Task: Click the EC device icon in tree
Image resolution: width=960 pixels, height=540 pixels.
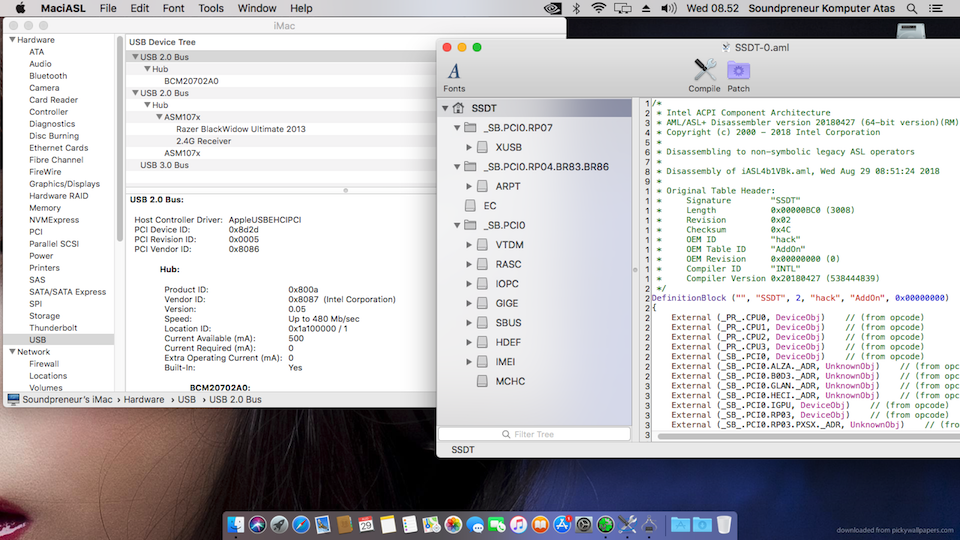Action: click(x=470, y=206)
